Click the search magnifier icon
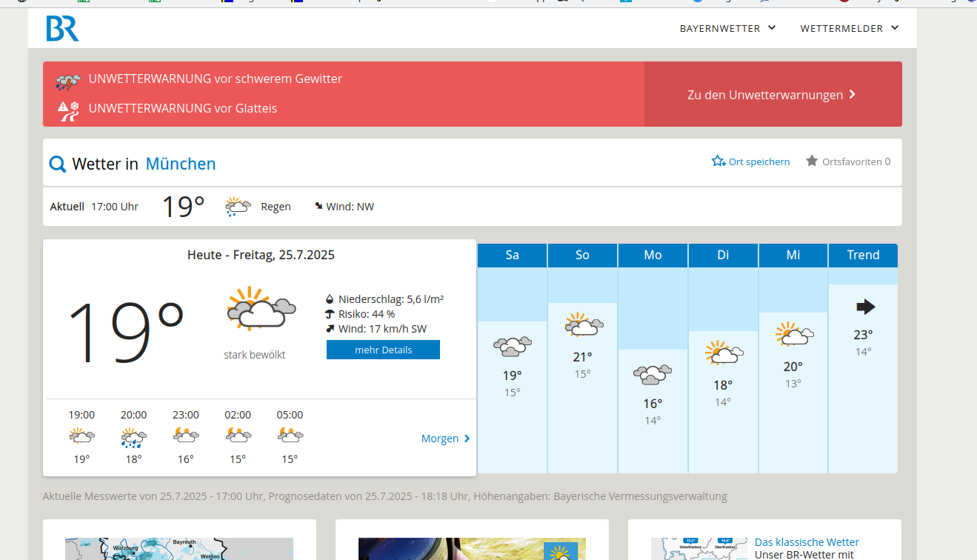Screen dimensions: 977x560 pos(57,164)
